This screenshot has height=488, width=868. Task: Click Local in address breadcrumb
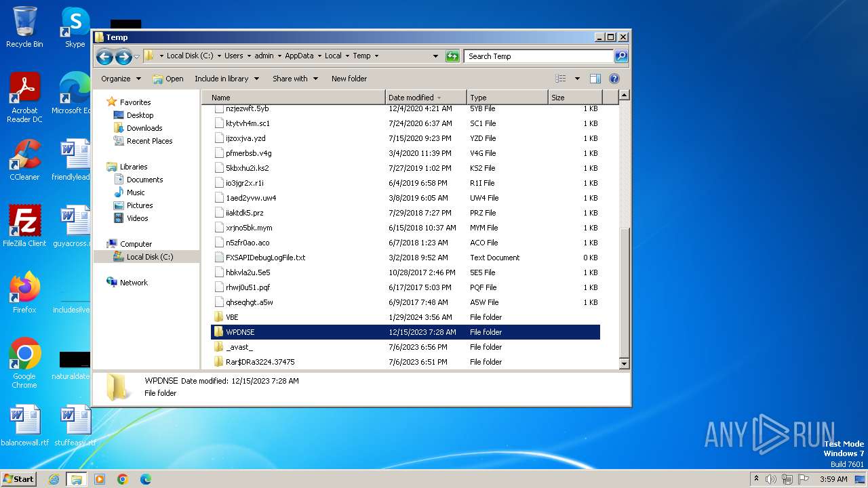pyautogui.click(x=333, y=56)
